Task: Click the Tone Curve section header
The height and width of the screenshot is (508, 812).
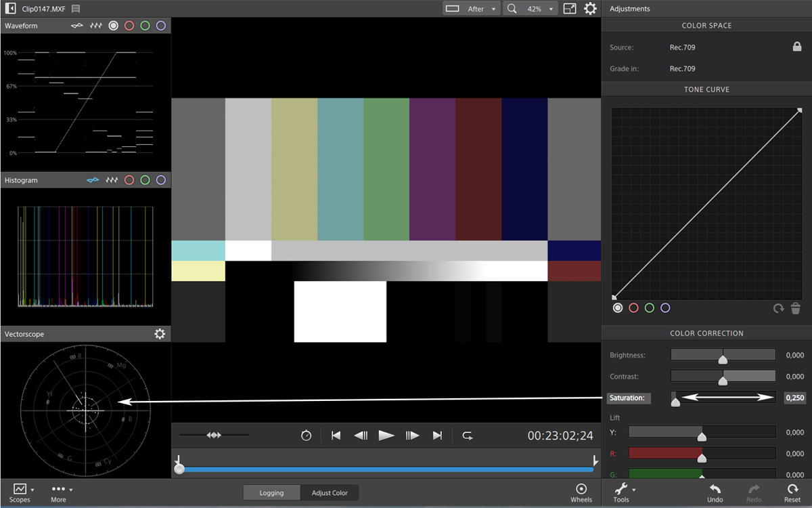Action: point(707,89)
